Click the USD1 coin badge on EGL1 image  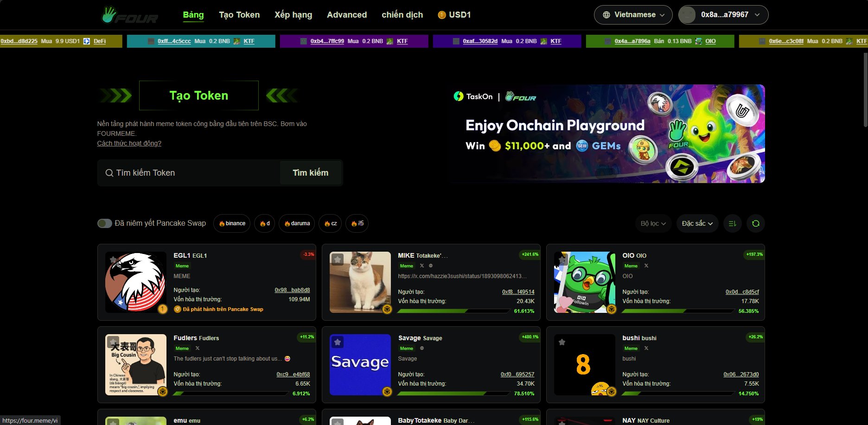162,309
